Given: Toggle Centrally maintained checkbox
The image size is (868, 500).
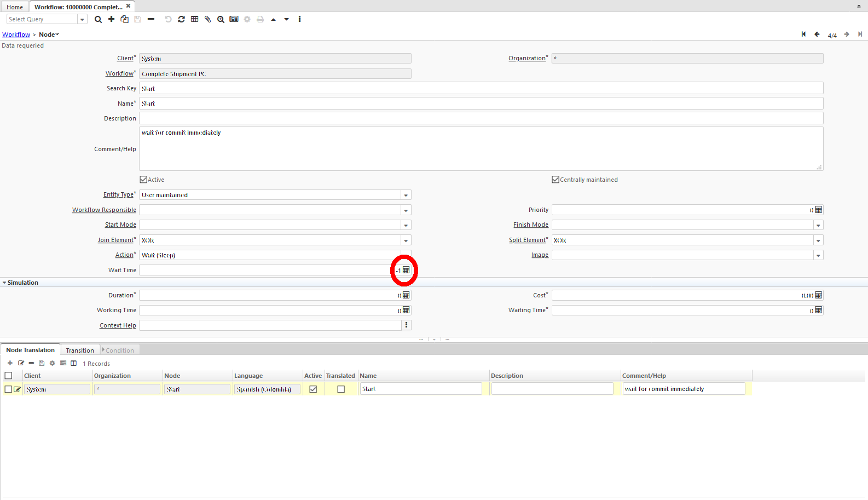Looking at the screenshot, I should (555, 180).
